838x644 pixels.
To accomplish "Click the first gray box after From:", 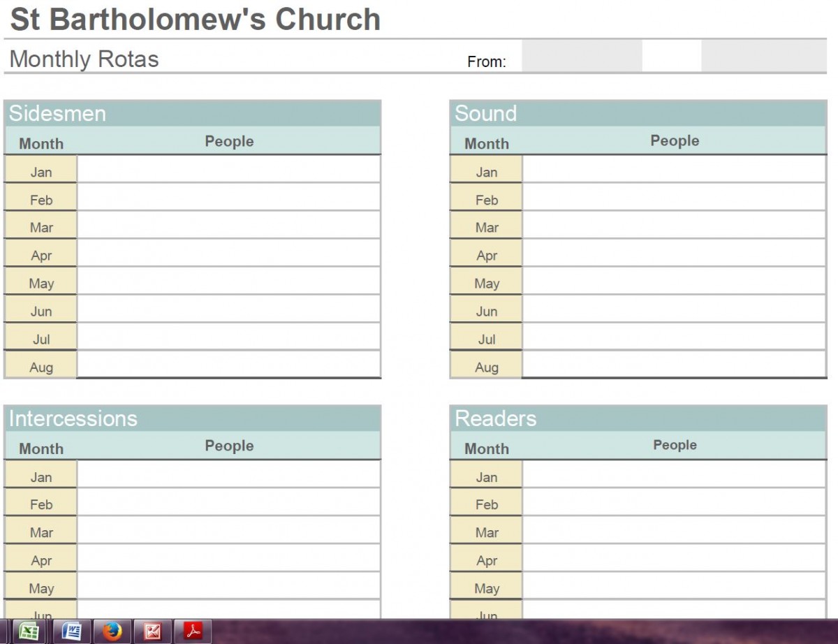I will 581,57.
